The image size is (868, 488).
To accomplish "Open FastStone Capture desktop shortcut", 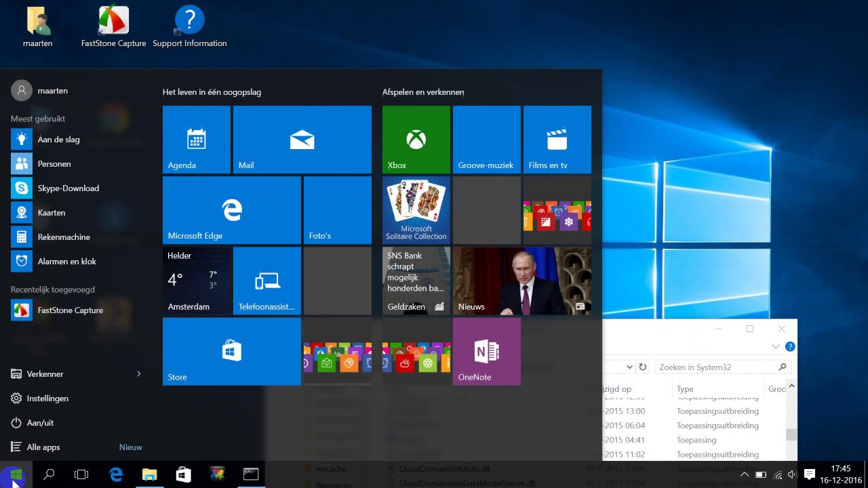I will tap(114, 27).
